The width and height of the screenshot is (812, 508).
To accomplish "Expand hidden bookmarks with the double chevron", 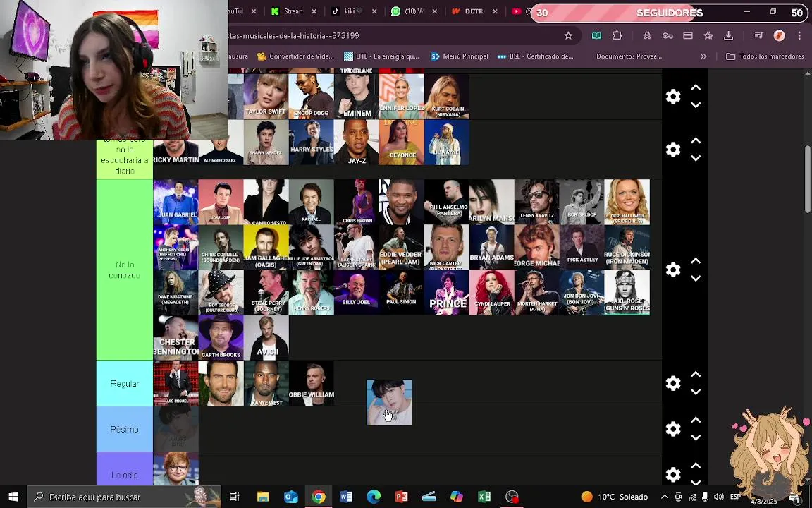I will (703, 56).
